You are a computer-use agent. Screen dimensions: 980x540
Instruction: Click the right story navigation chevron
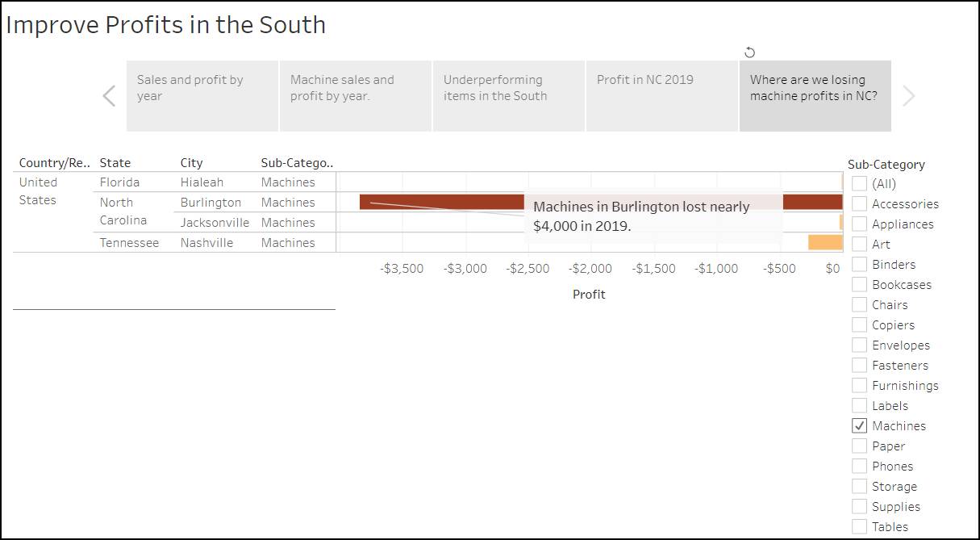click(908, 95)
